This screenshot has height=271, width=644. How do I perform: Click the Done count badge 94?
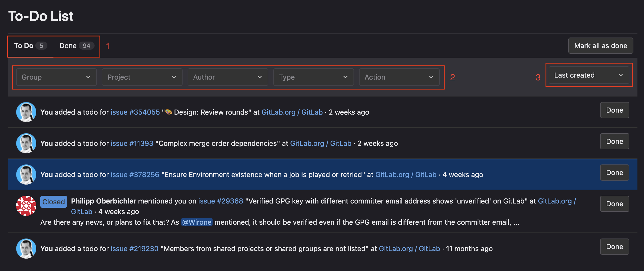tap(86, 46)
